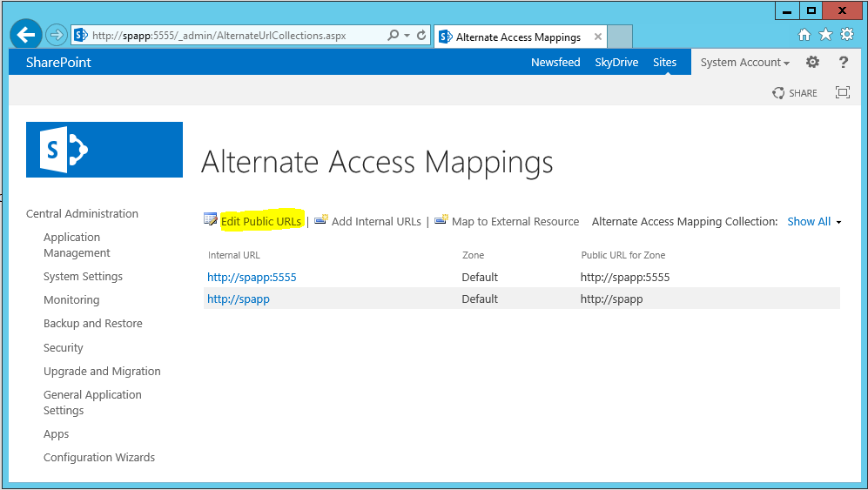Close the Alternate Access Mappings tab
Viewport: 868px width, 490px height.
(x=598, y=37)
